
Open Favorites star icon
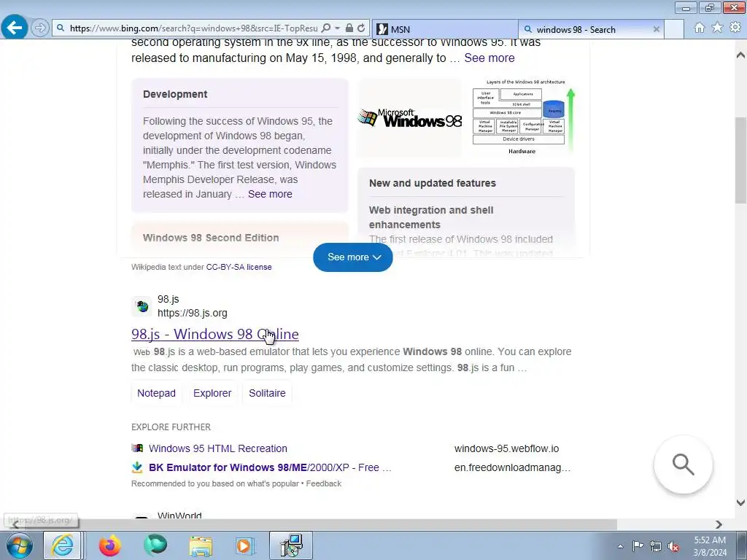pyautogui.click(x=717, y=28)
